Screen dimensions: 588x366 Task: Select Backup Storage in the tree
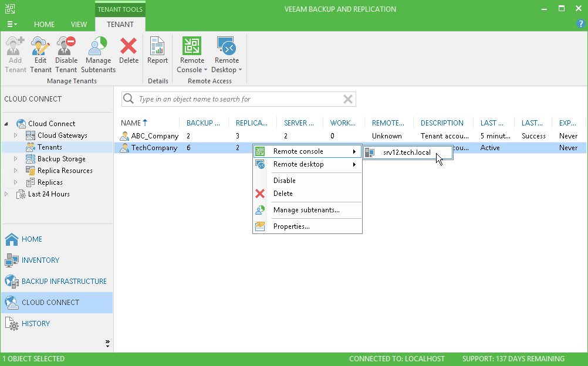tap(62, 159)
